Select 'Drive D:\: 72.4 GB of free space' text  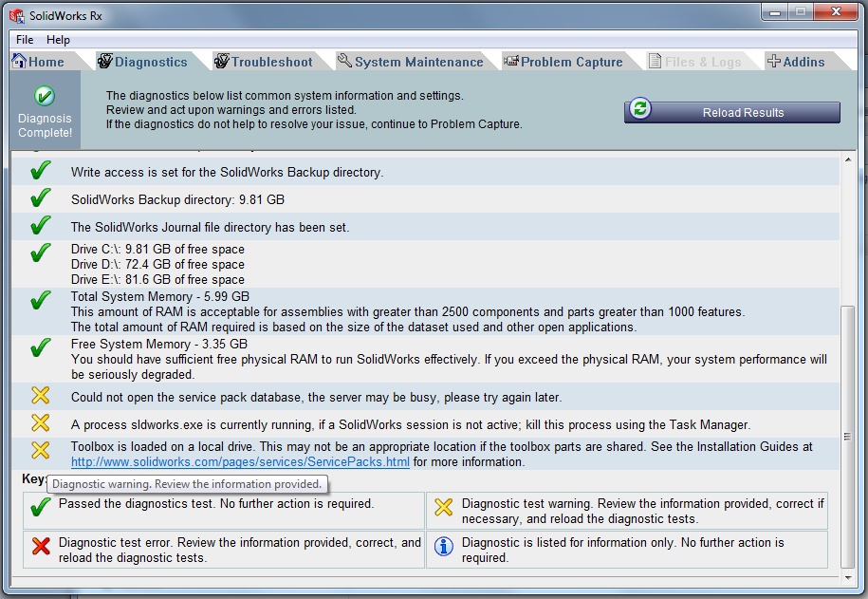157,264
